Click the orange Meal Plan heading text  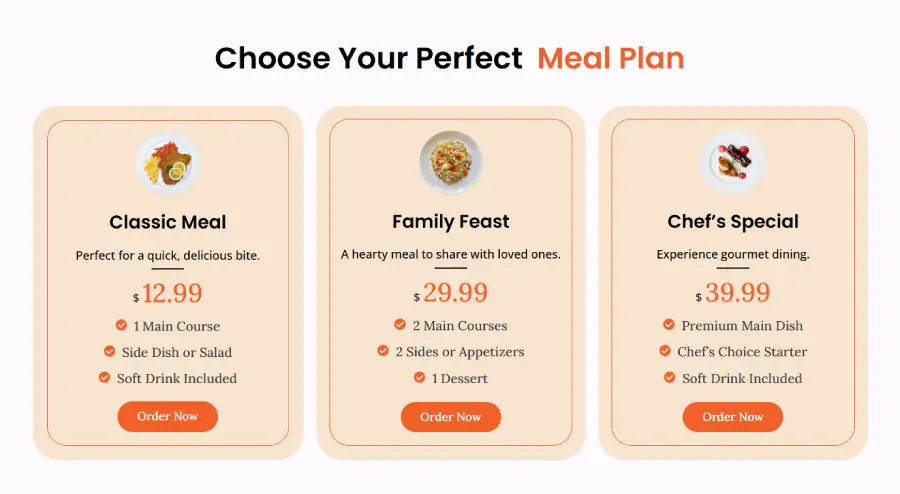(x=611, y=58)
